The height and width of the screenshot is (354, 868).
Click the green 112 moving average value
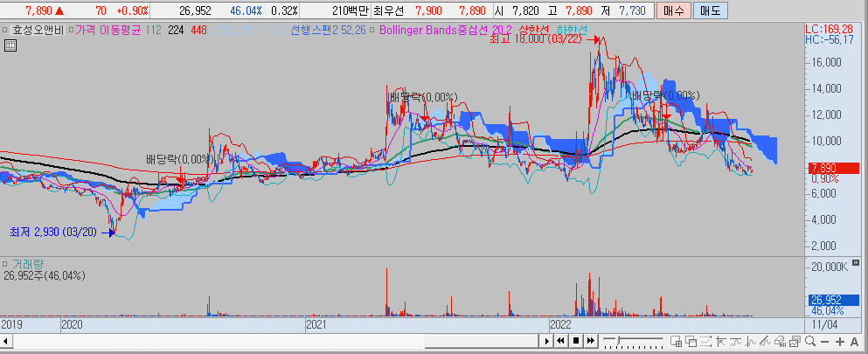[155, 30]
